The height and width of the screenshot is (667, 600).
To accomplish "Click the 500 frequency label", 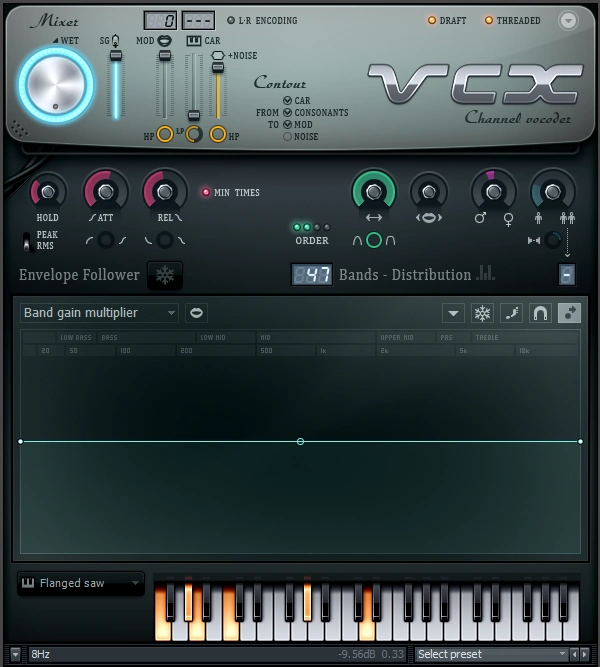I will tap(266, 351).
